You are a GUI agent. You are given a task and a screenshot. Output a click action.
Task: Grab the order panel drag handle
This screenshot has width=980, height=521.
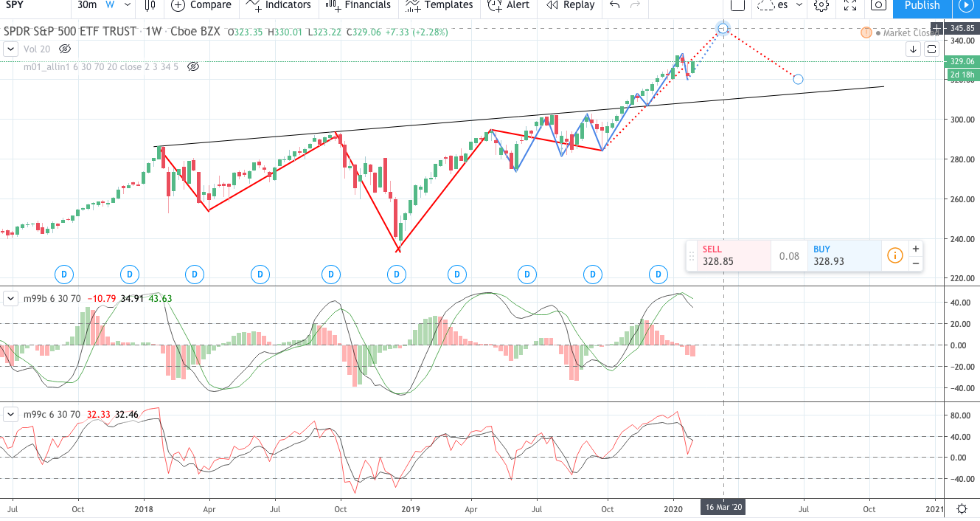(x=692, y=256)
